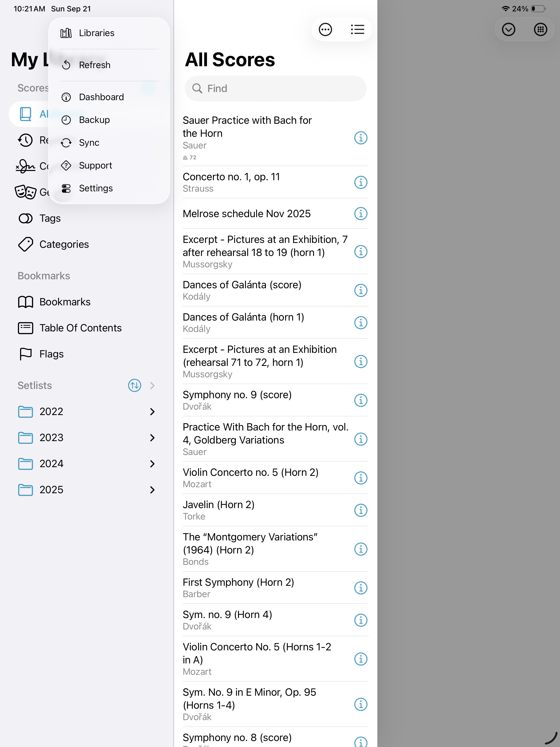Screen dimensions: 560x747
Task: Tap the circled chevron-down icon at top right
Action: click(508, 30)
